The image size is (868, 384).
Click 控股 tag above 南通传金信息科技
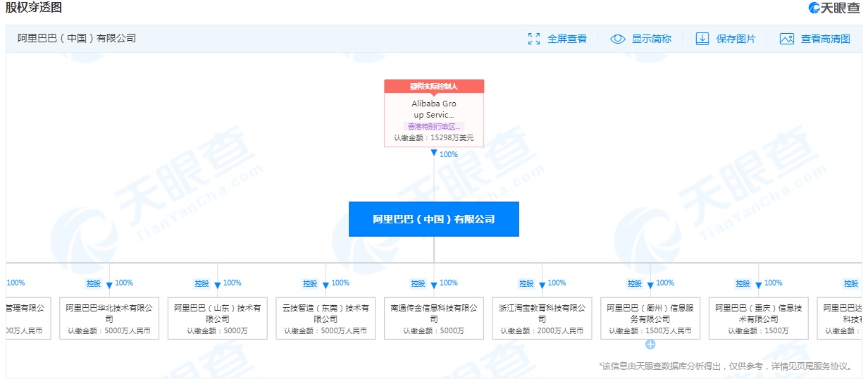point(418,283)
